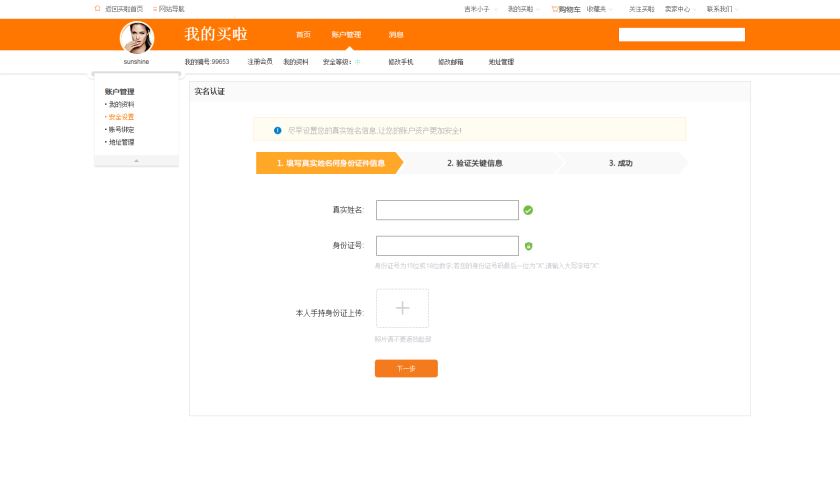
Task: Click step 1 填写真实姓名 progress tab
Action: pos(329,163)
